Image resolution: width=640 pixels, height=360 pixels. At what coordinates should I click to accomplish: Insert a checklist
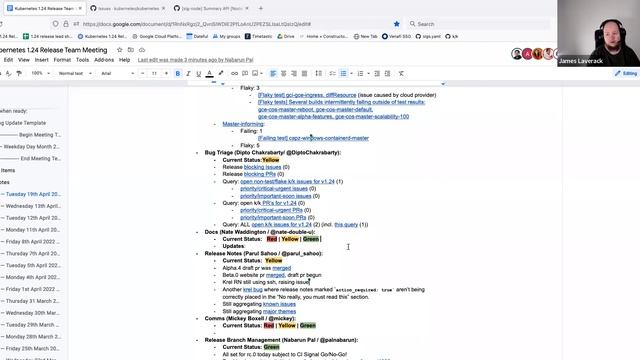333,73
